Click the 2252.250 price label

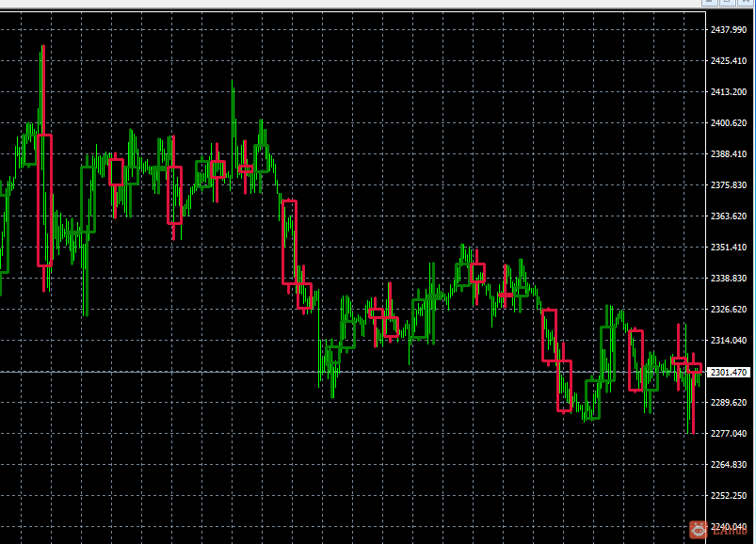click(x=729, y=496)
